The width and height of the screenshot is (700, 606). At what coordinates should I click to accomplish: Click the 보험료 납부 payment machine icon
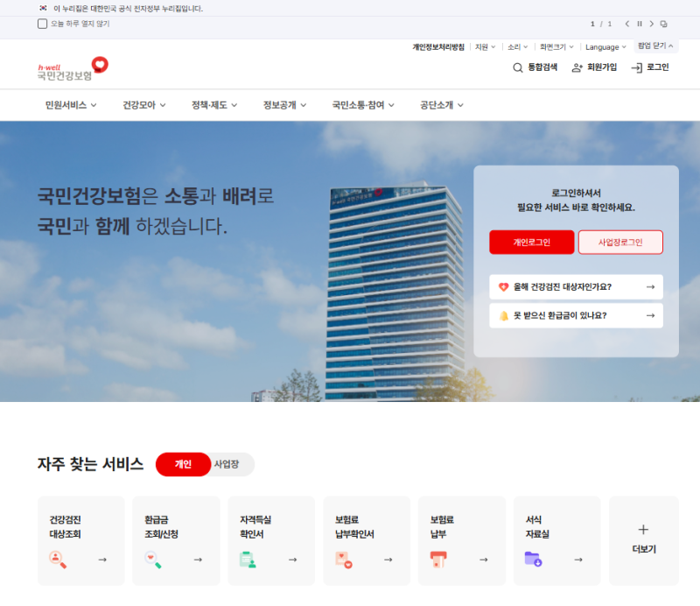click(438, 560)
